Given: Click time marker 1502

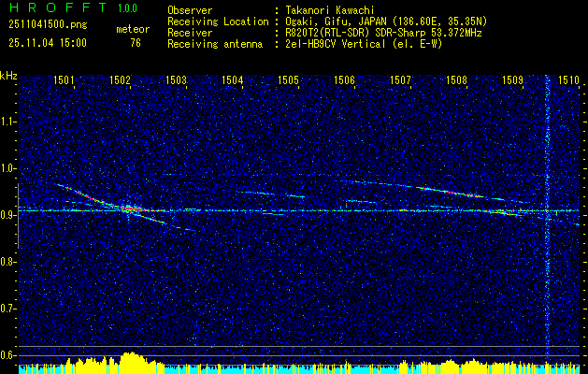Looking at the screenshot, I should click(x=120, y=79).
